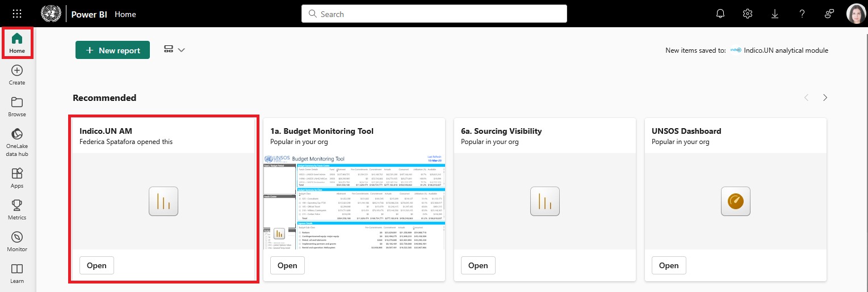Click the United Nations logo
Image resolution: width=868 pixels, height=292 pixels.
tap(50, 14)
